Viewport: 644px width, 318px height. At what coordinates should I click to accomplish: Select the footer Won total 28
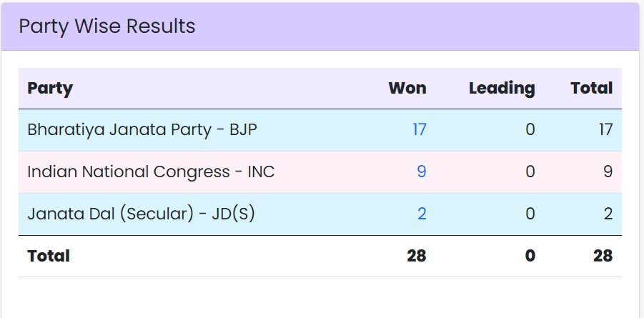pyautogui.click(x=417, y=256)
